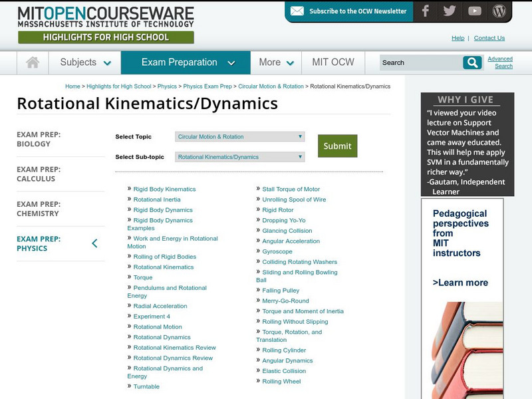
Task: Open the Exam Preparation menu tab
Action: coord(188,63)
